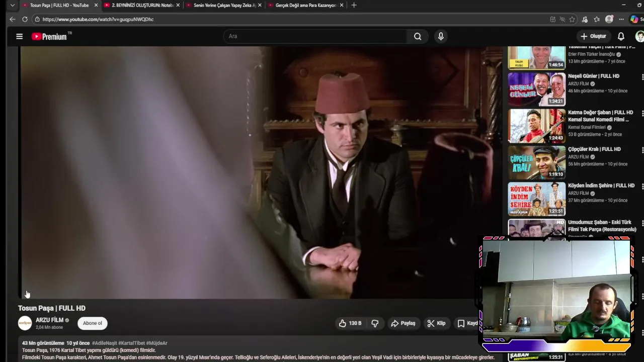Click the Oluştur create button
This screenshot has width=644, height=362.
(x=593, y=36)
